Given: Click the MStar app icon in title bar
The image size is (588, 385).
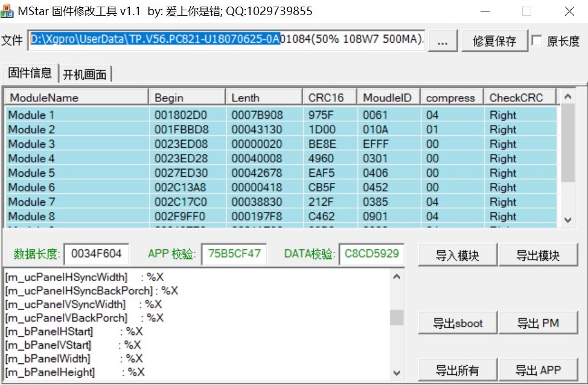Looking at the screenshot, I should click(8, 11).
